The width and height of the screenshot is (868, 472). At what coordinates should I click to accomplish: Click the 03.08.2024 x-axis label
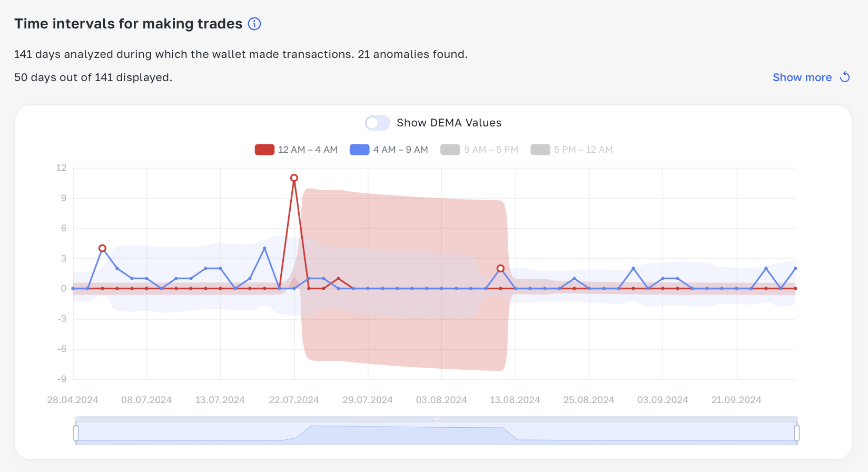[x=441, y=400]
